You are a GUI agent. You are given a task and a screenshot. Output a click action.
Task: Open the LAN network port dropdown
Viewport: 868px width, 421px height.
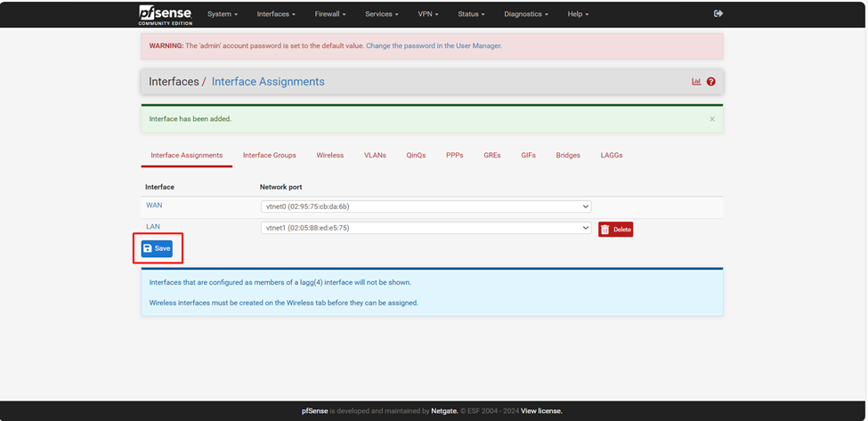(426, 228)
